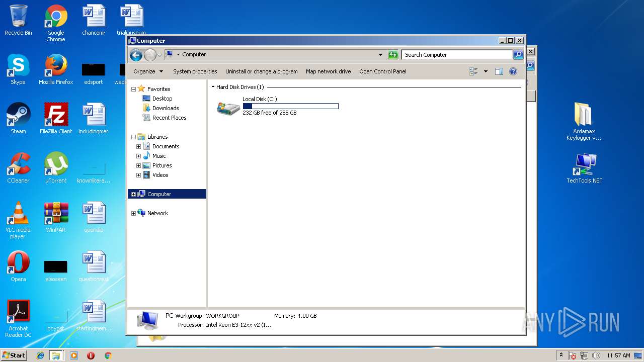Open Internet Explorer from the taskbar
The image size is (644, 362).
coord(40,355)
